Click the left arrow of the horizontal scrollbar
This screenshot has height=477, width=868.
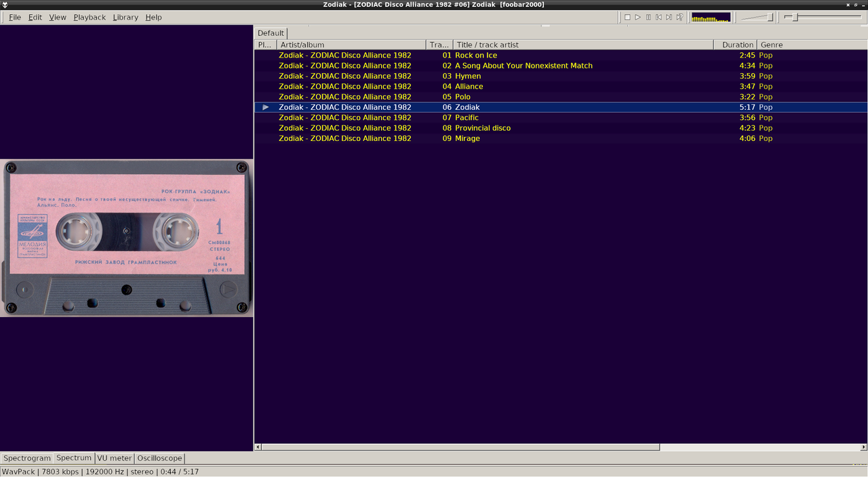pos(258,447)
